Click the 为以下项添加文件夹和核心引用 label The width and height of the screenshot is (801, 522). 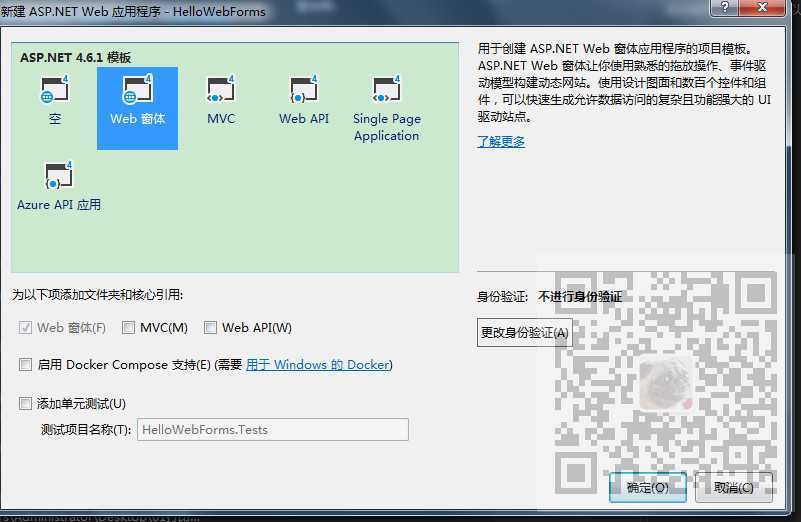[x=98, y=295]
